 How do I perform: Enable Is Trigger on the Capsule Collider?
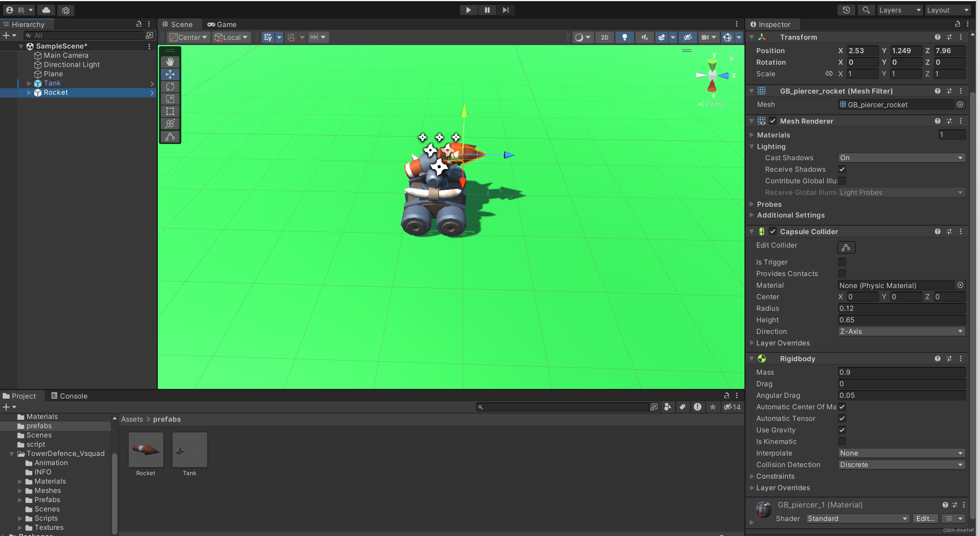pyautogui.click(x=842, y=262)
